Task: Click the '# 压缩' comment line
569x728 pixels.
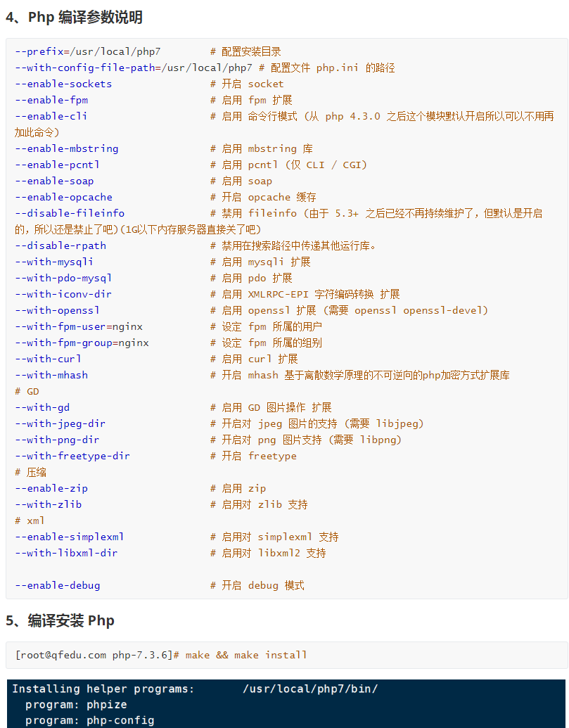Action: (31, 472)
